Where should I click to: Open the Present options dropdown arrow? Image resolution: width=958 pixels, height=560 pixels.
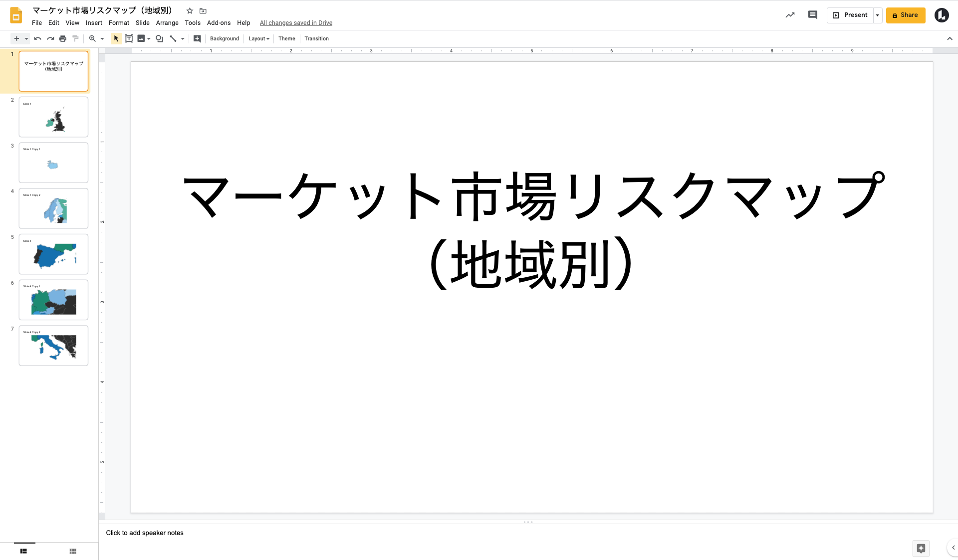point(877,15)
